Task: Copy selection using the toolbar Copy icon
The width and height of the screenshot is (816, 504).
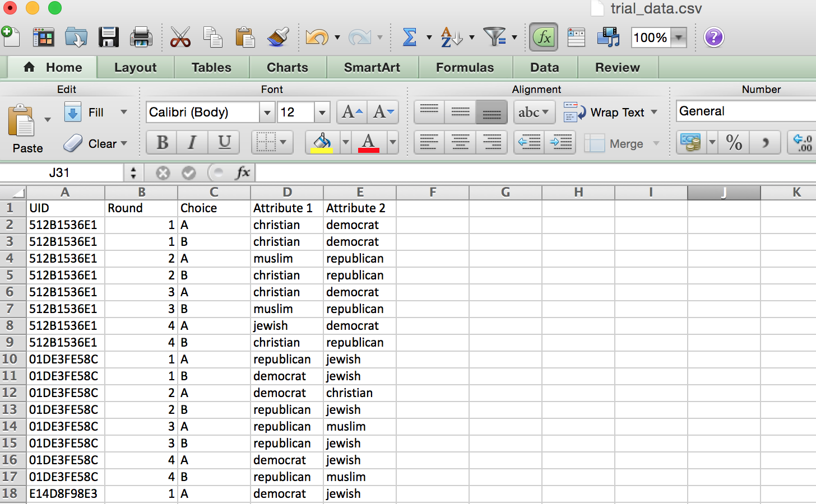Action: coord(212,38)
